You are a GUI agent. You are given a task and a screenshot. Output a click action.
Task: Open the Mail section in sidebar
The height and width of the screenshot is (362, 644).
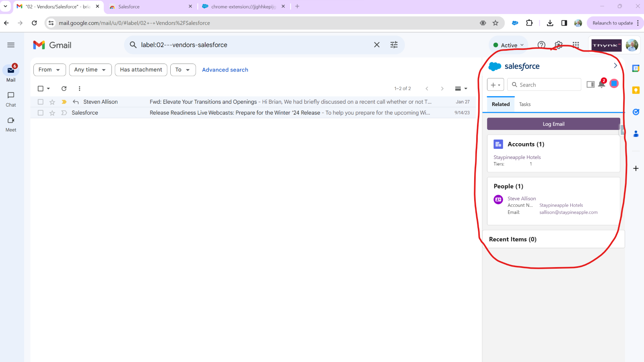(11, 73)
